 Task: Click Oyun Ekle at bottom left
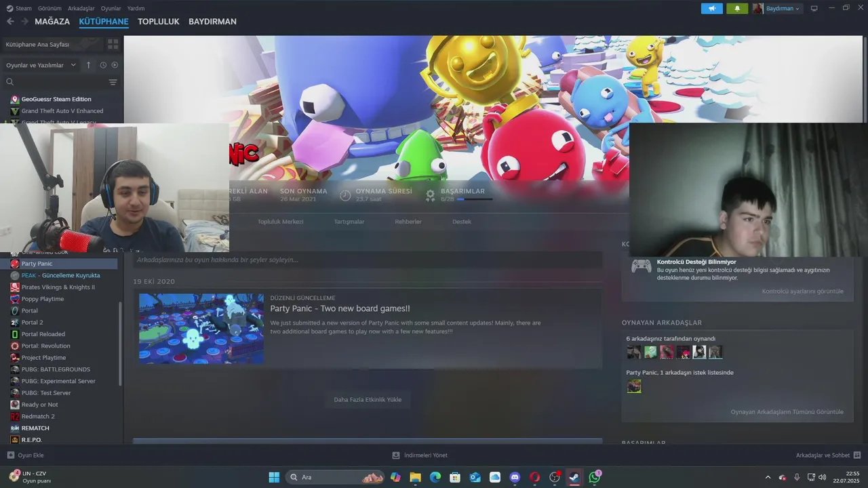[x=25, y=455]
